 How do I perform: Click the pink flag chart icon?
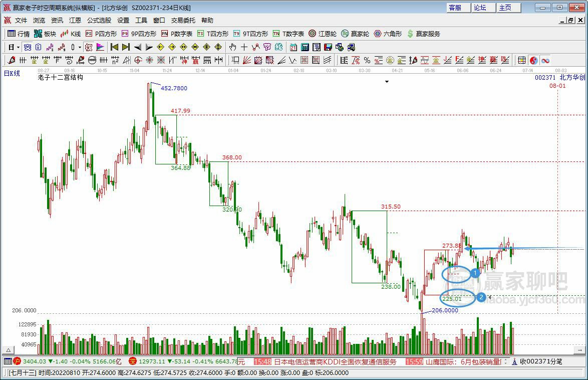pyautogui.click(x=100, y=47)
